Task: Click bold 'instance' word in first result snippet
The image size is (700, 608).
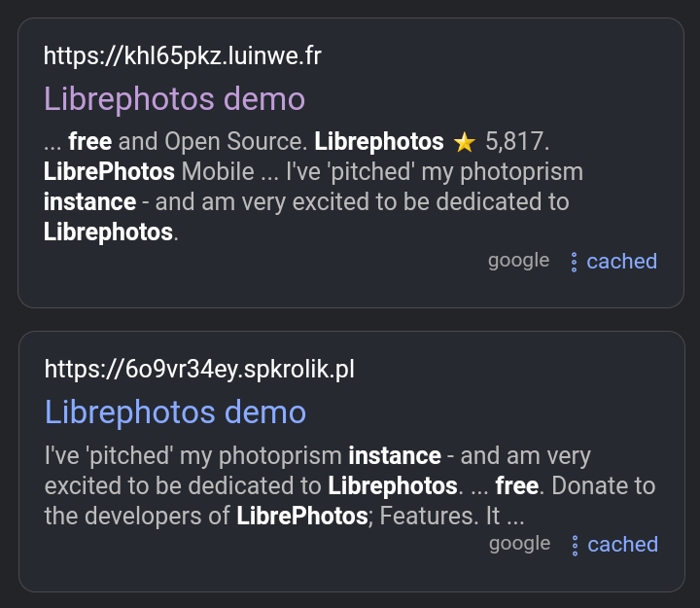Action: tap(89, 202)
